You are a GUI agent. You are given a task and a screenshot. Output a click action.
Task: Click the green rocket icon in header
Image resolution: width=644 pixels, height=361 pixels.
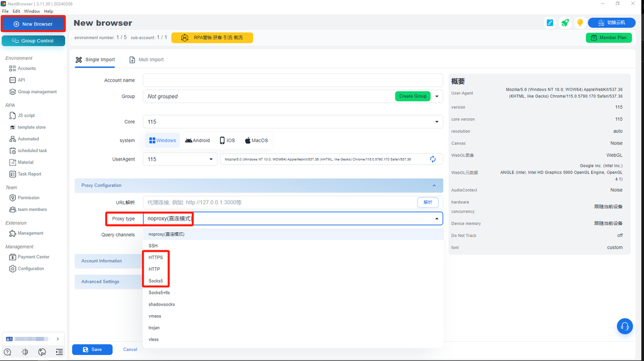(565, 23)
